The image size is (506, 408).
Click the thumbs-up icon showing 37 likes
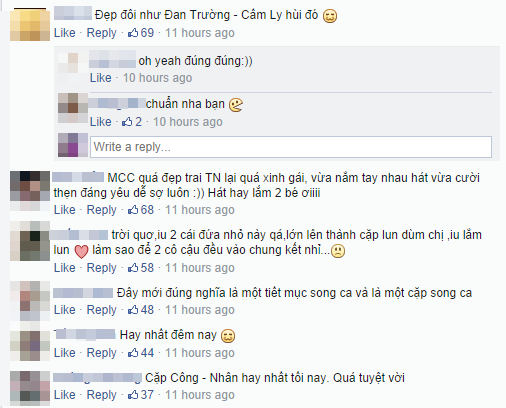[x=133, y=394]
